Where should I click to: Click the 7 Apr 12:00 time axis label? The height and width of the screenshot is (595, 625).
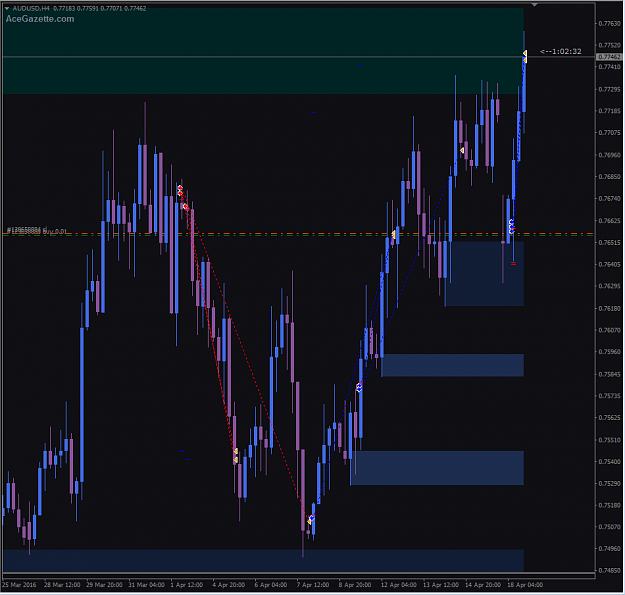pyautogui.click(x=313, y=585)
